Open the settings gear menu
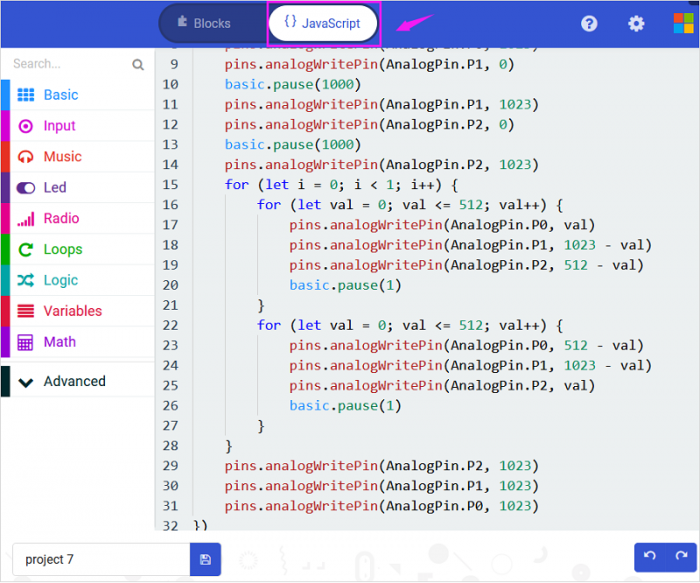The width and height of the screenshot is (700, 583). click(636, 24)
